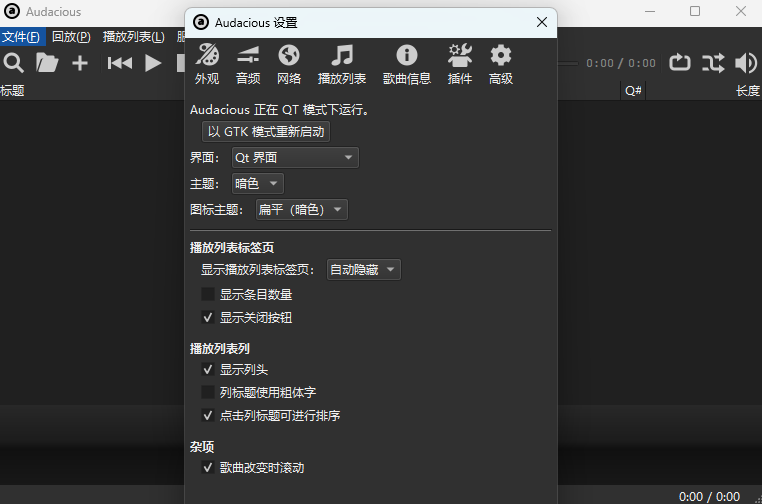
Task: Open the 播放列表 settings category
Action: coord(342,64)
